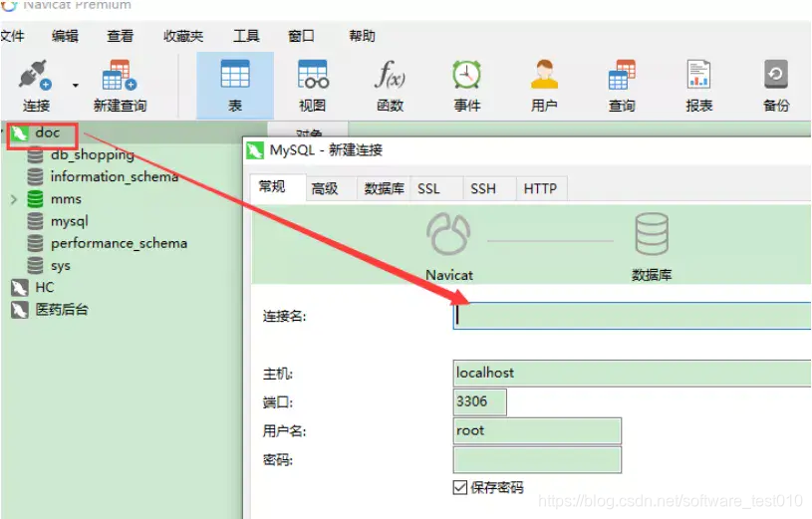812x519 pixels.
Task: Click the 医药后台 connection icon
Action: coord(20,310)
